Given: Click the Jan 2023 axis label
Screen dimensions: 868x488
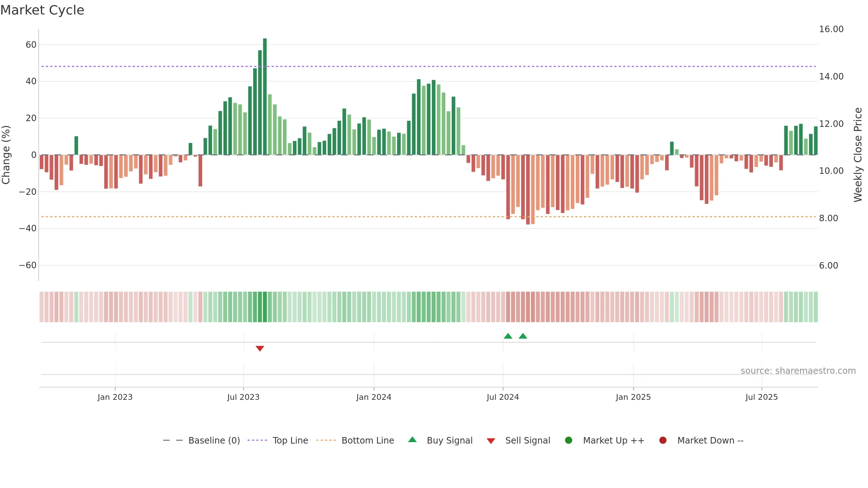Looking at the screenshot, I should tap(115, 397).
